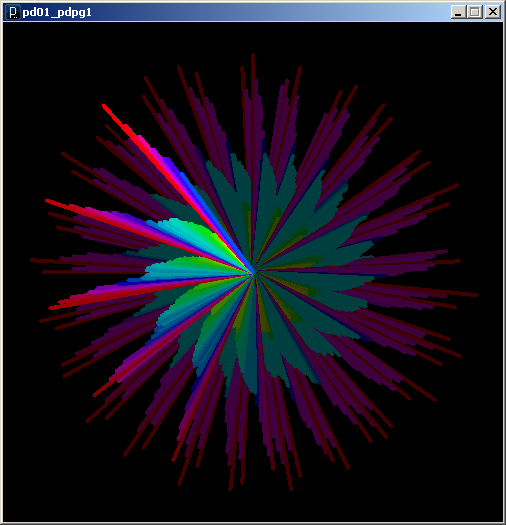
Task: Click the tip of the topmost dark ray
Action: coord(253,56)
